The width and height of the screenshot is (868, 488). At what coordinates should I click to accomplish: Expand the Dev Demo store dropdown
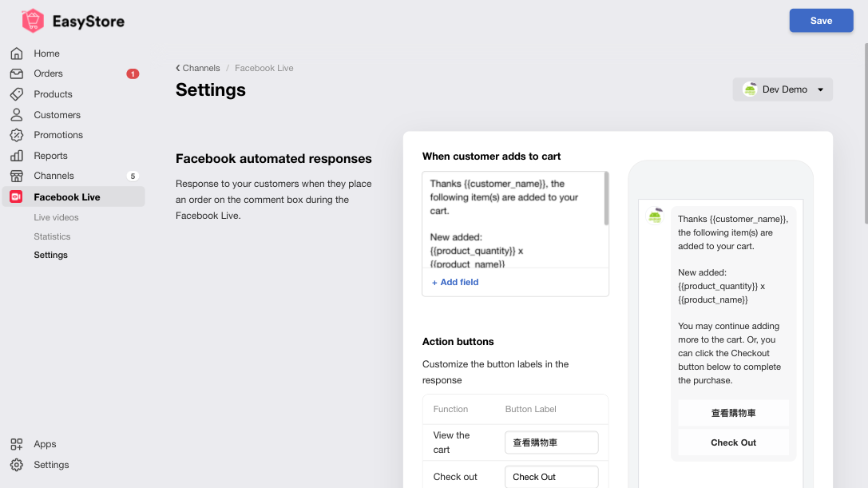pyautogui.click(x=783, y=89)
